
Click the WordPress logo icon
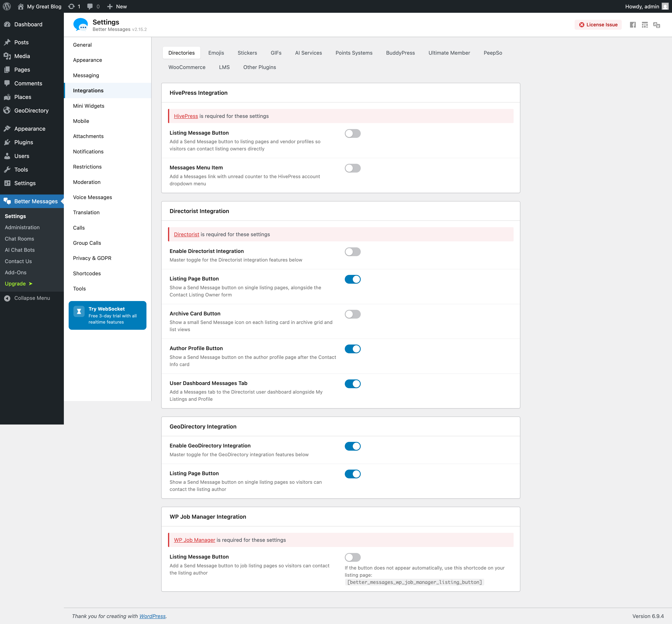[x=7, y=6]
